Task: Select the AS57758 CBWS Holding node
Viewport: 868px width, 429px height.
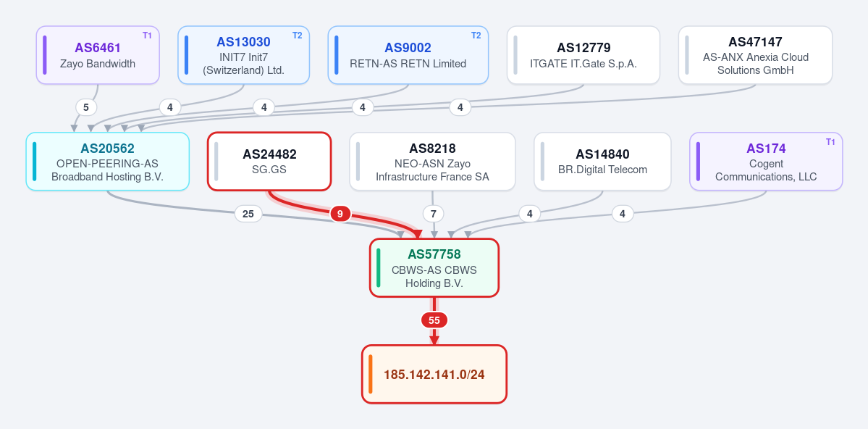Action: point(434,267)
